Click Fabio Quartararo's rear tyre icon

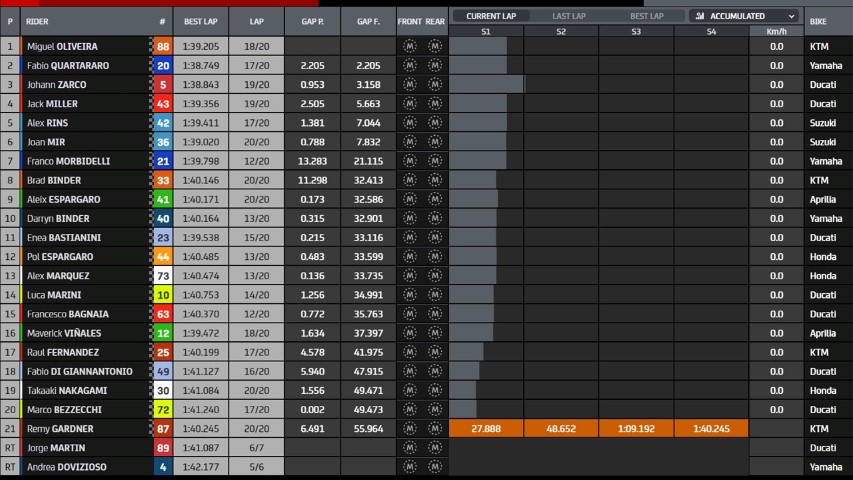435,65
